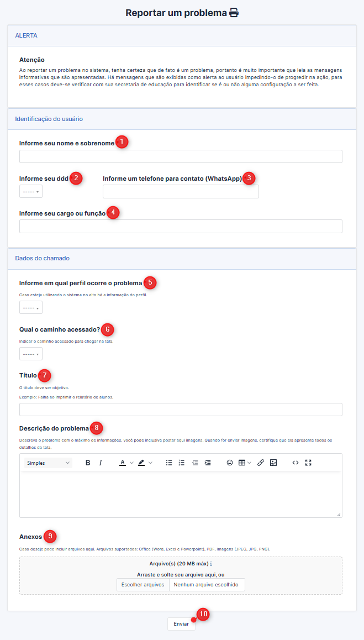
Task: Open the table insert dropdown arrow
Action: click(x=249, y=463)
